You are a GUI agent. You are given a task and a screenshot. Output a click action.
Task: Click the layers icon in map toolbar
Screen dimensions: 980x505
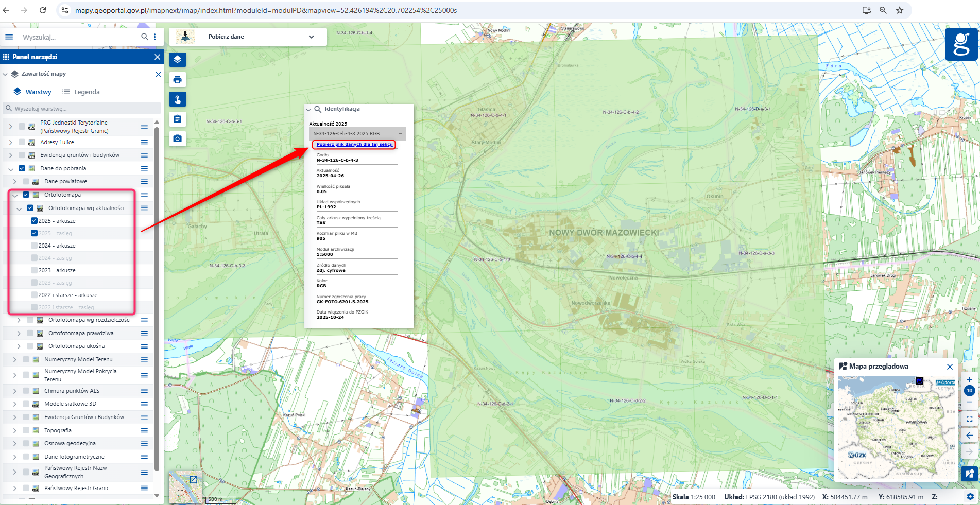[x=178, y=60]
